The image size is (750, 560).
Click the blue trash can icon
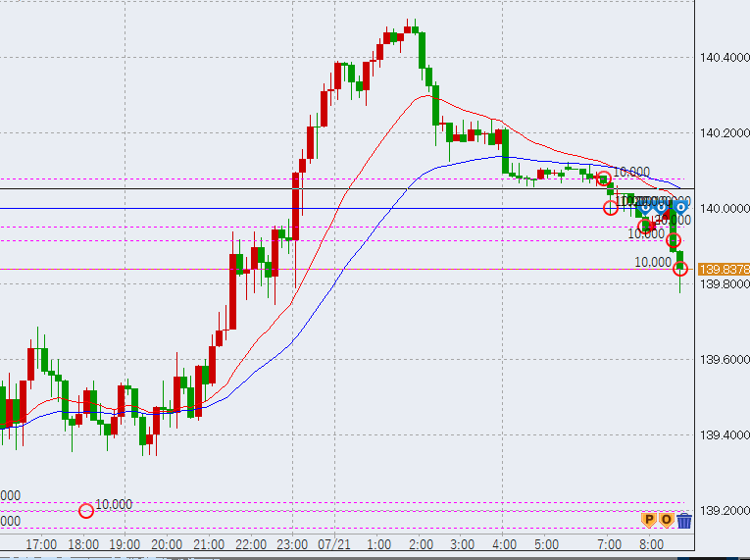tap(684, 520)
